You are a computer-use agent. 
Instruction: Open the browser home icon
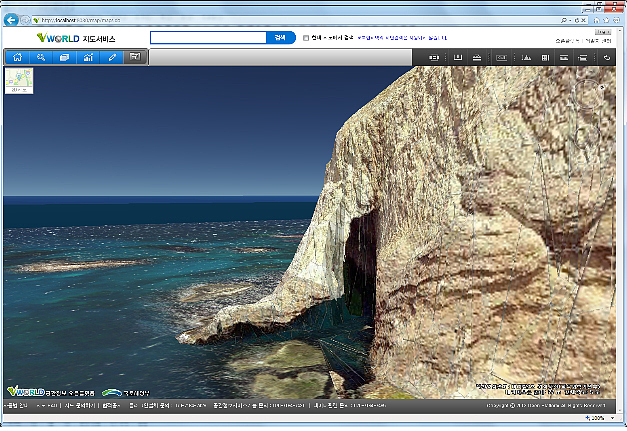(x=597, y=20)
